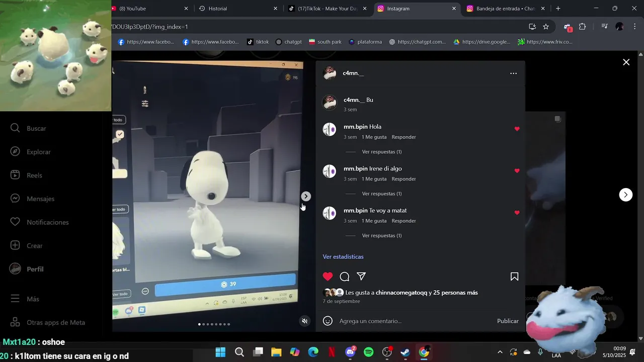
Task: Click the Windows Start button
Action: (x=220, y=352)
